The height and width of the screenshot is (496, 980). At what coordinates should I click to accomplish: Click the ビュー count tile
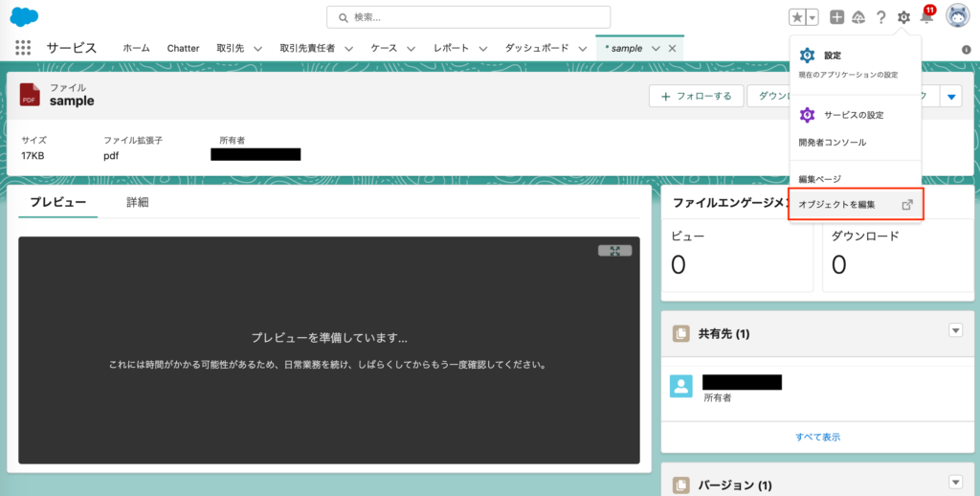pyautogui.click(x=737, y=255)
